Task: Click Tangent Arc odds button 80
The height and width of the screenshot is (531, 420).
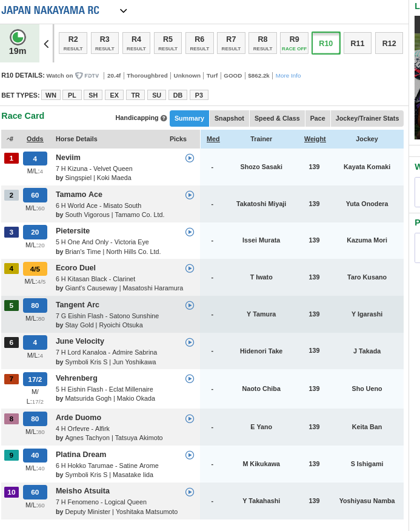Action: pyautogui.click(x=35, y=306)
